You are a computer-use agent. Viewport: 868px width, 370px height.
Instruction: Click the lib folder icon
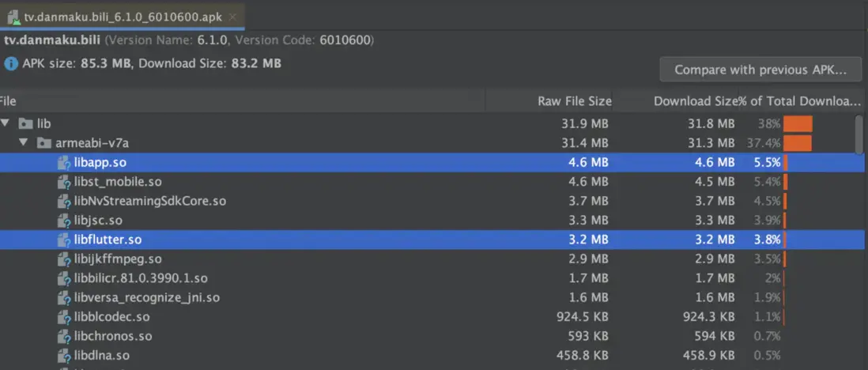pyautogui.click(x=25, y=124)
